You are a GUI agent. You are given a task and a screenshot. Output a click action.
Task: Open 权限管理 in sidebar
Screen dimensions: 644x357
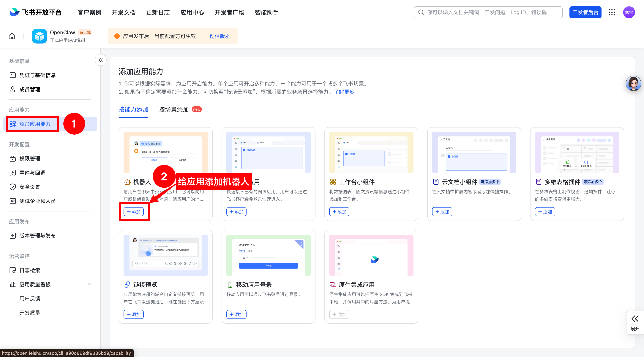(30, 159)
